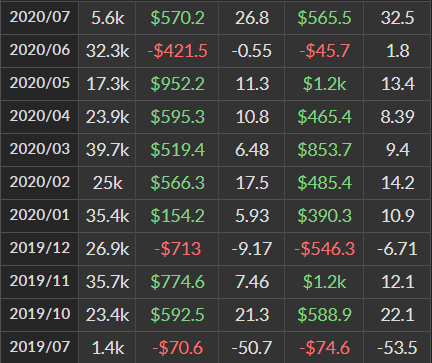The width and height of the screenshot is (432, 363).
Task: Click the $774.6 profit value
Action: coord(177,282)
